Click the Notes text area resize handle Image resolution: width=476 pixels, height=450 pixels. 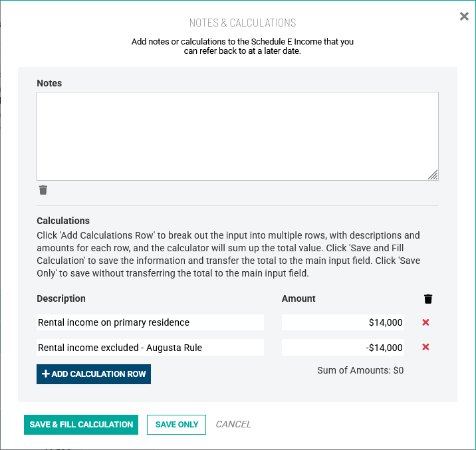click(x=433, y=175)
